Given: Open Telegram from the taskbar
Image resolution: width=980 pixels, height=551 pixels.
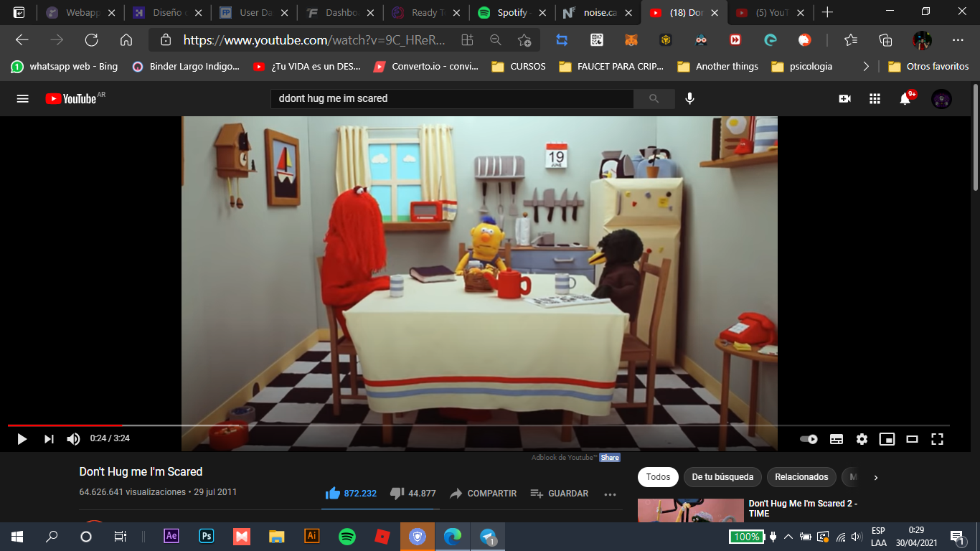Looking at the screenshot, I should (488, 536).
